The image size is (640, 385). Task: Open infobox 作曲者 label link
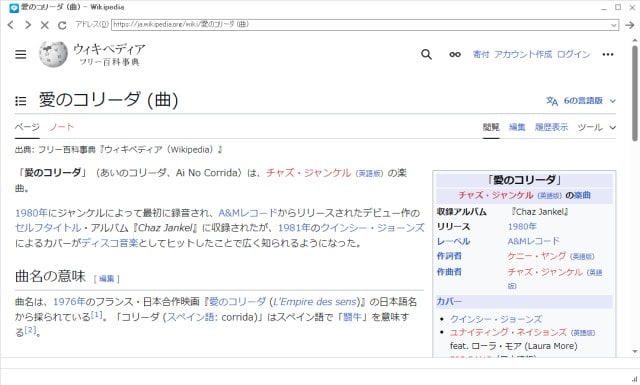(449, 272)
